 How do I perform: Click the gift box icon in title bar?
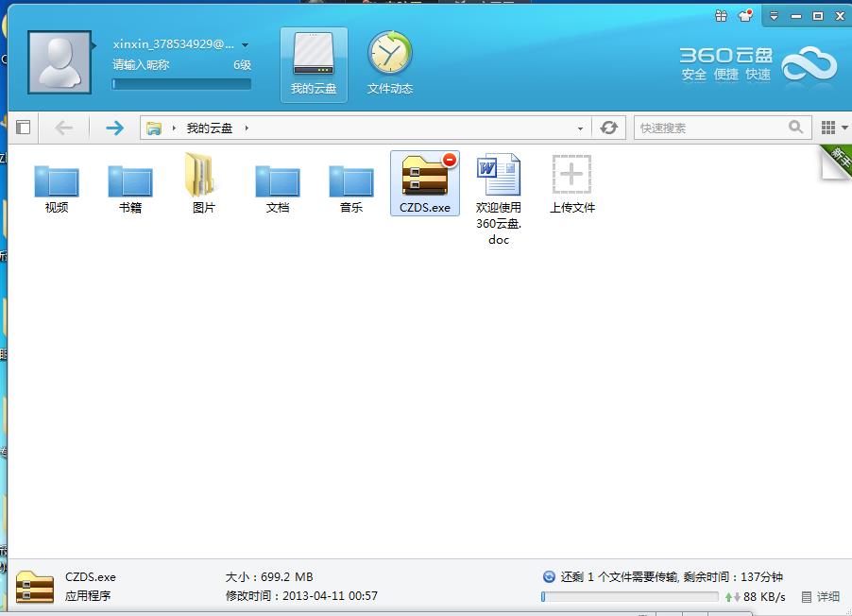click(722, 16)
